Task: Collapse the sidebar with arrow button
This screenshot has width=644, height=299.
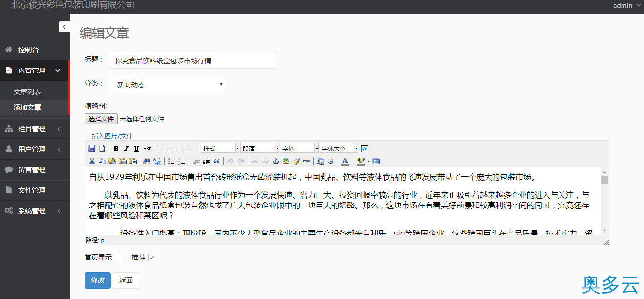Action: coord(64,27)
